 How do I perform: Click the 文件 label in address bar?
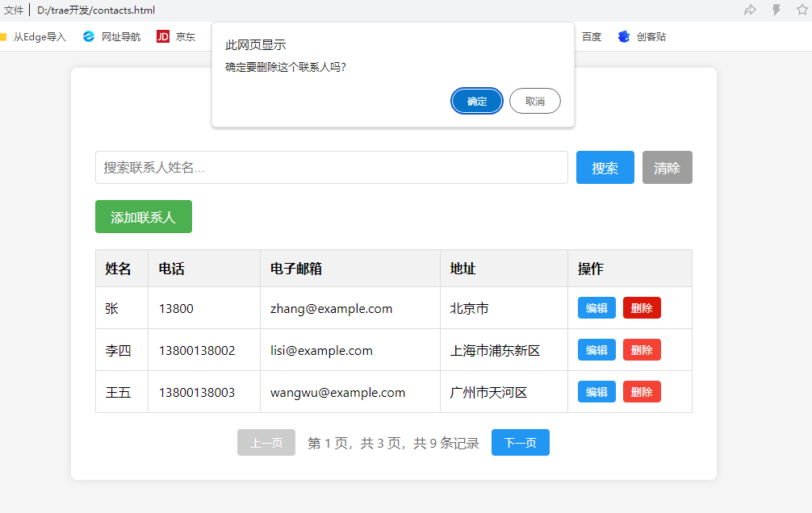[x=14, y=10]
